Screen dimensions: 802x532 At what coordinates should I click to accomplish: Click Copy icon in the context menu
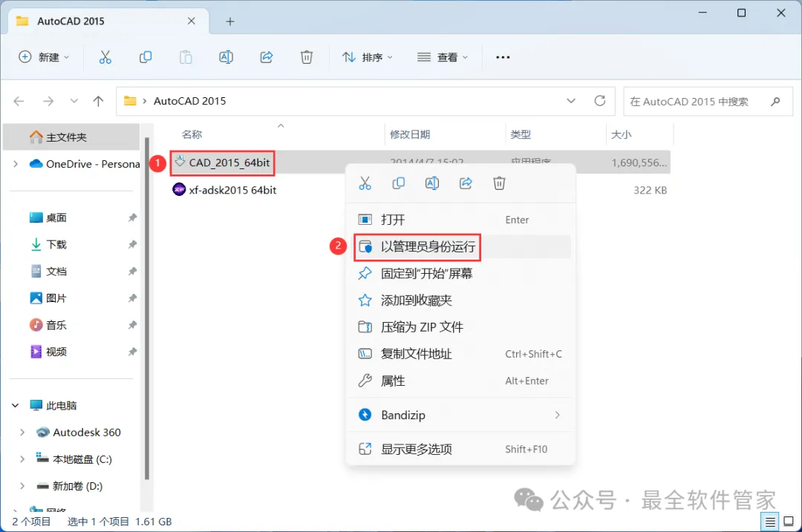(x=399, y=183)
